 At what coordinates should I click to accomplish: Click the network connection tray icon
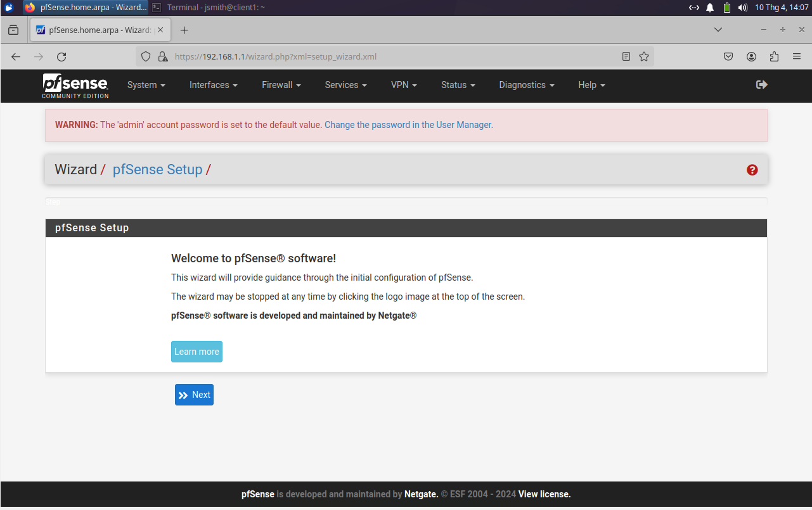694,8
